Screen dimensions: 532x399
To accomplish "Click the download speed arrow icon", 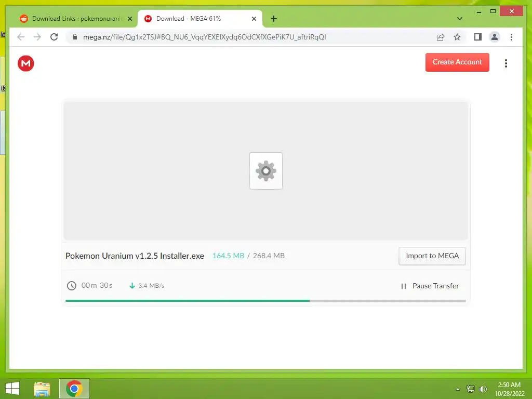I will tap(132, 286).
